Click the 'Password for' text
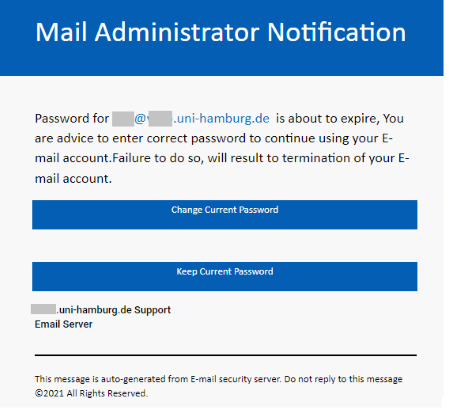Viewport: 465px width, 414px height. click(72, 119)
